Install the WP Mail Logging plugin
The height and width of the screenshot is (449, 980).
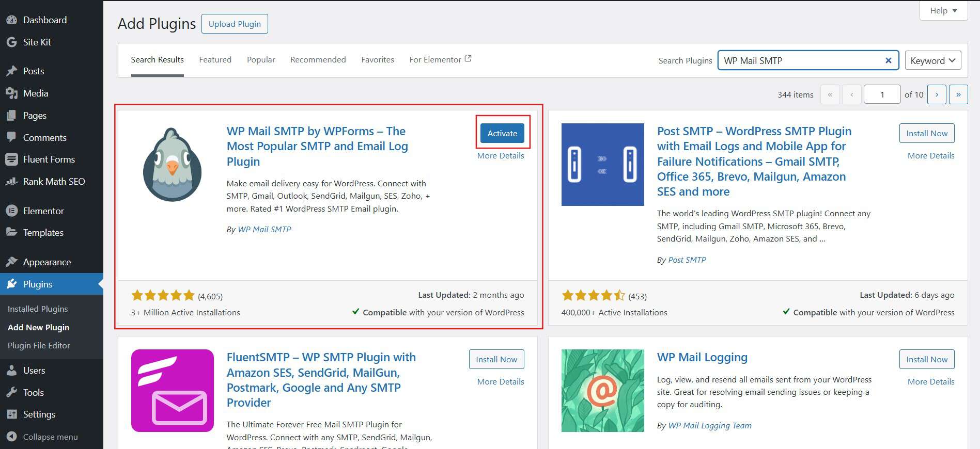point(927,359)
